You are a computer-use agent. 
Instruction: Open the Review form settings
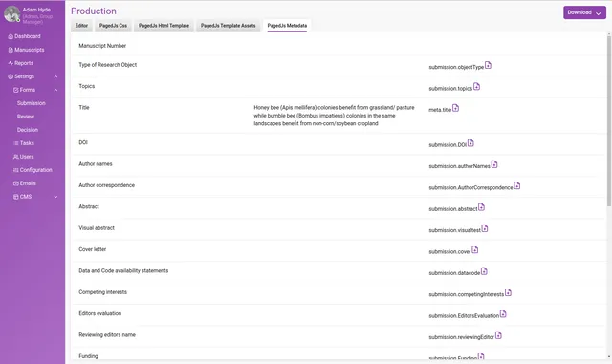pos(26,117)
